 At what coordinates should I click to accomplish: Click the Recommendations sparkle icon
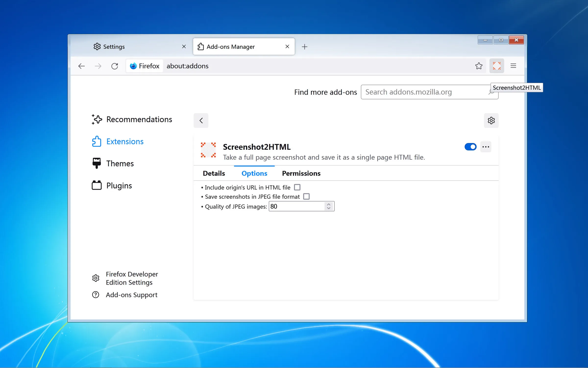97,119
